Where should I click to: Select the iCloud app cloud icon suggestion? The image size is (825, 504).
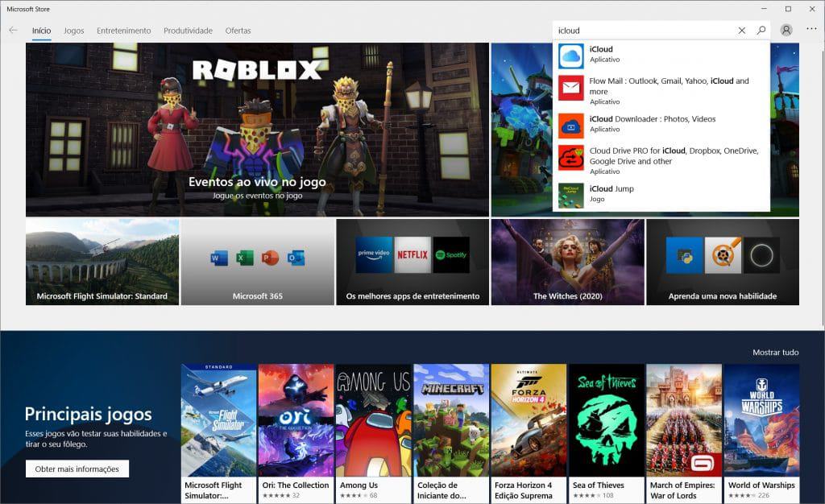click(571, 56)
